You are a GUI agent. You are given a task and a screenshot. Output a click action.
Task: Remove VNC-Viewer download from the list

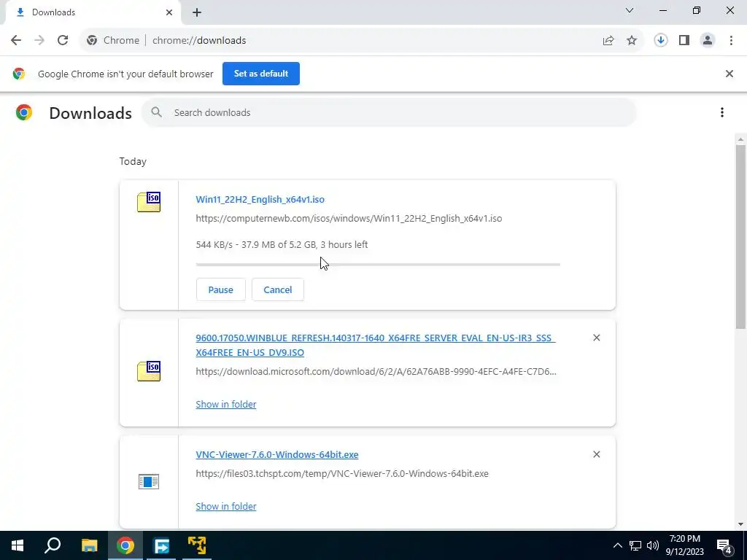(x=597, y=454)
